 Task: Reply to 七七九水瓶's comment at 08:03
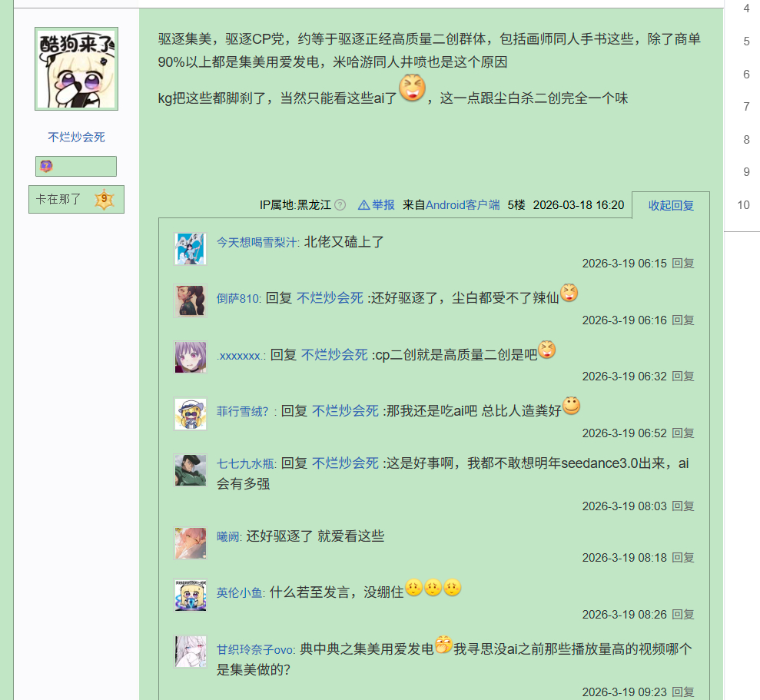click(x=683, y=506)
